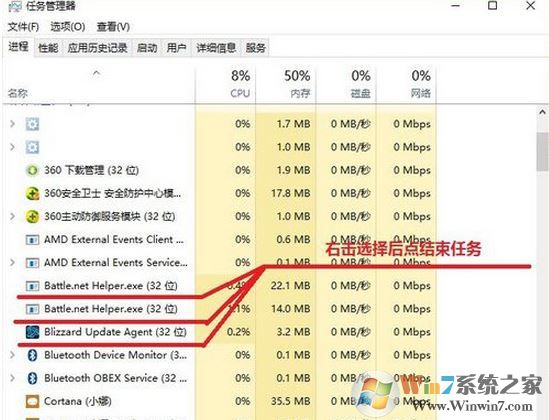Click the 360主动防御服务模块 icon
Viewport: 549px width, 420px height.
33,216
